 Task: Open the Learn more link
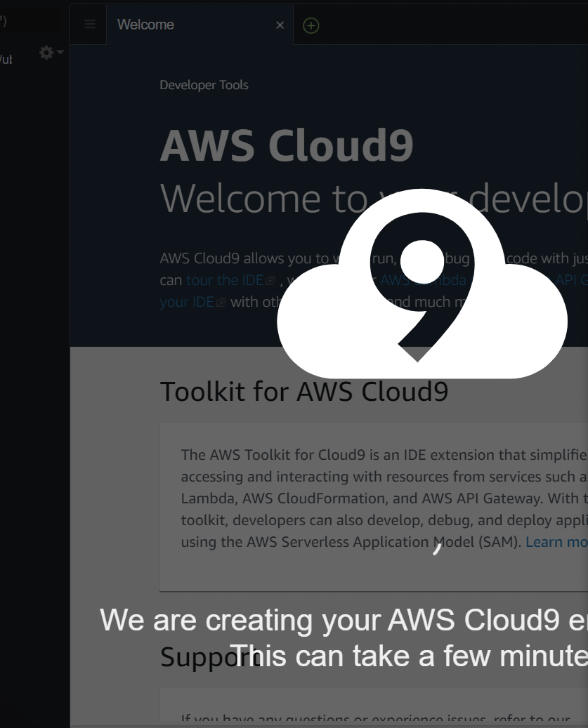pos(556,542)
